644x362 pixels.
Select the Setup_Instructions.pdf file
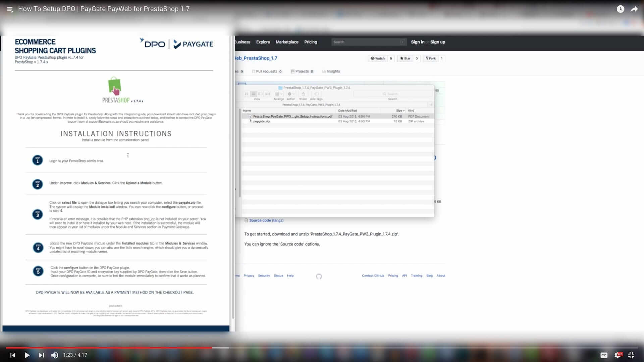click(x=338, y=117)
